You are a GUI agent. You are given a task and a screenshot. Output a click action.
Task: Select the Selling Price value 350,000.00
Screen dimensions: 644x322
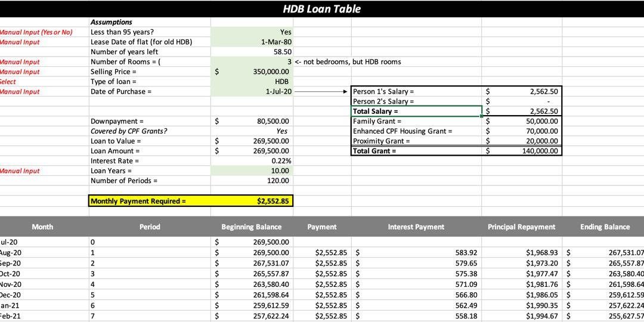pyautogui.click(x=252, y=72)
